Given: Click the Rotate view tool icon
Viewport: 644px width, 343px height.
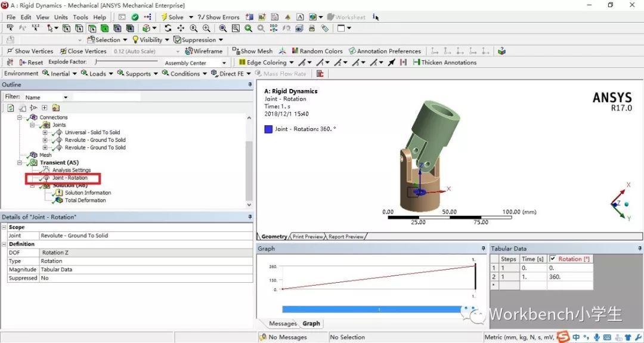Looking at the screenshot, I should coord(168,29).
